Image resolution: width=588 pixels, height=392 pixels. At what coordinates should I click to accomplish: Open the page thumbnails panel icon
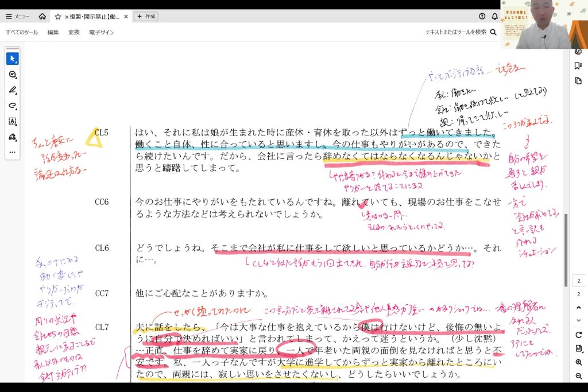click(578, 81)
